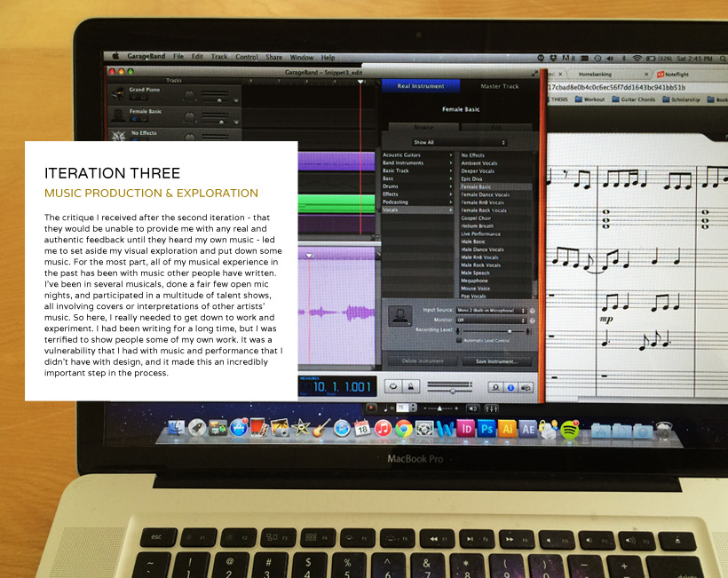Image resolution: width=728 pixels, height=578 pixels.
Task: Click the Female Basic instrument thumbnail icon
Action: (x=401, y=317)
